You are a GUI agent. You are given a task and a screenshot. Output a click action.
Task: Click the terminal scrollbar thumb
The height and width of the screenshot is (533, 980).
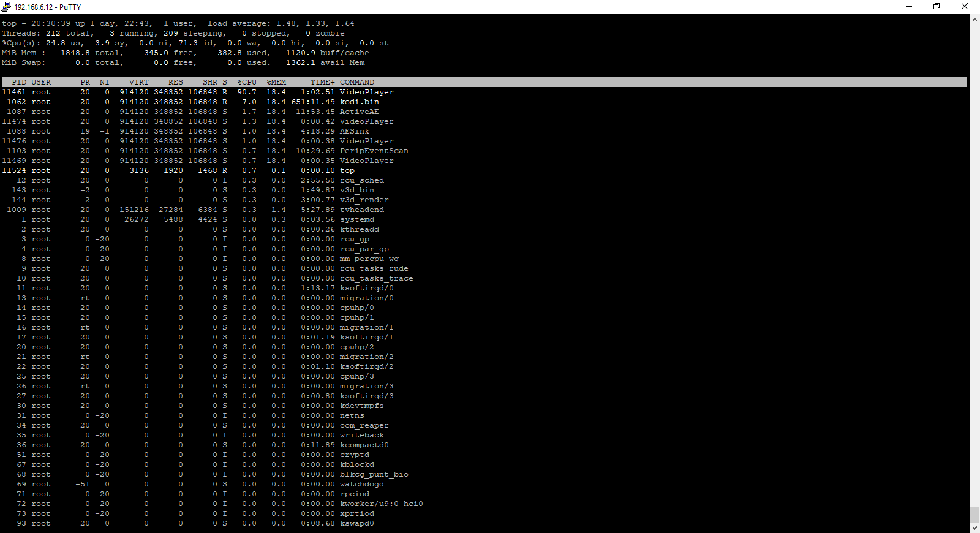[x=974, y=514]
